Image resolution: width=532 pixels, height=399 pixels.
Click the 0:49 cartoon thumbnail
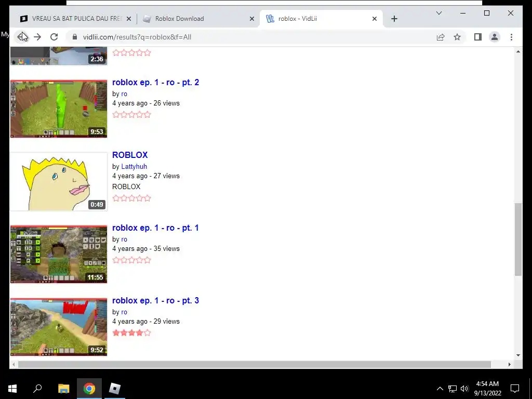pyautogui.click(x=59, y=181)
